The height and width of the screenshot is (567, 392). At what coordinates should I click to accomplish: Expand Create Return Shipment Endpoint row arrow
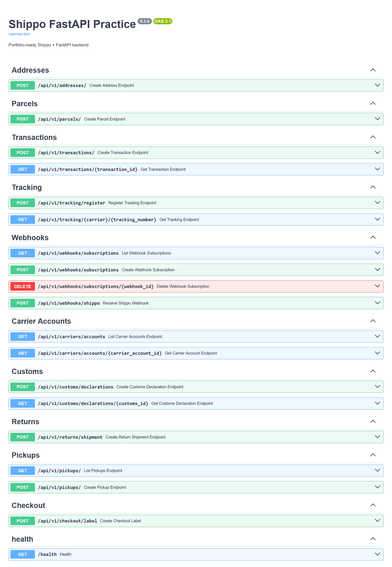point(377,437)
